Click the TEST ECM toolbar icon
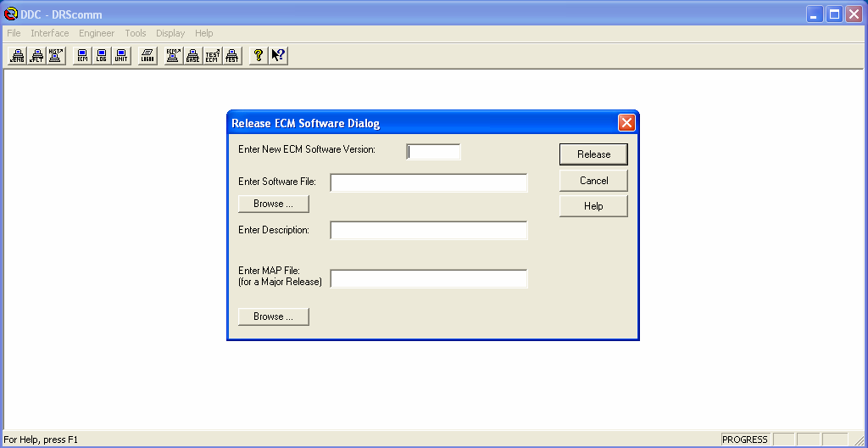The width and height of the screenshot is (868, 448). (212, 56)
